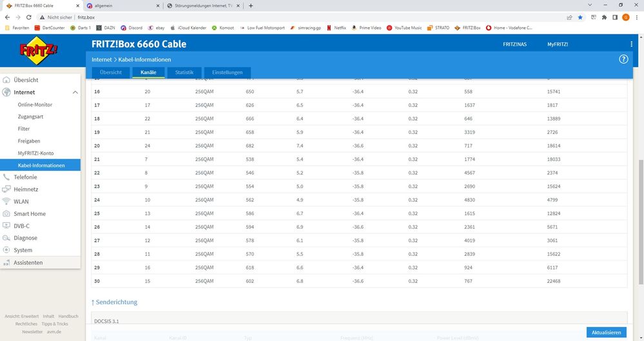Switch to the Statistik tab

(x=184, y=72)
